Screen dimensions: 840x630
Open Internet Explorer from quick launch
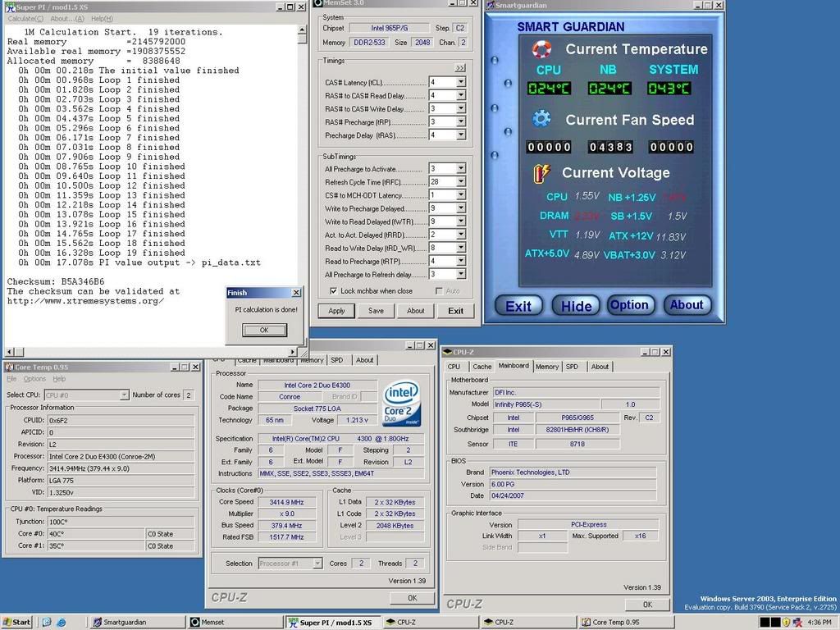coord(61,623)
